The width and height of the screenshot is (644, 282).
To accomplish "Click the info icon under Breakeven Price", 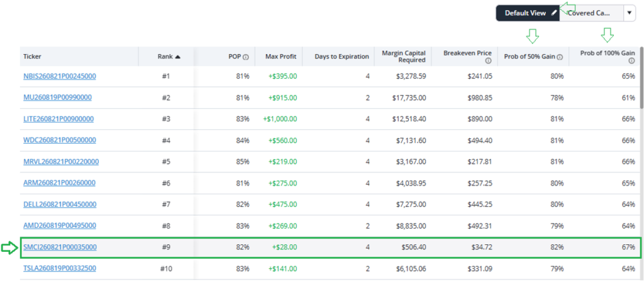I will pos(488,61).
